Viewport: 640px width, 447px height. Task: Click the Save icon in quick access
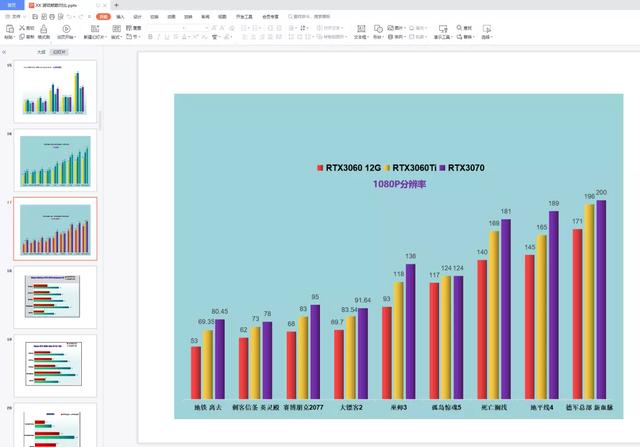[35, 17]
